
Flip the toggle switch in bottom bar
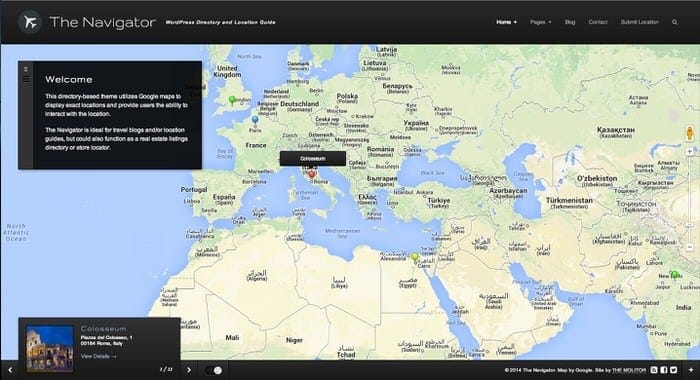[x=213, y=370]
